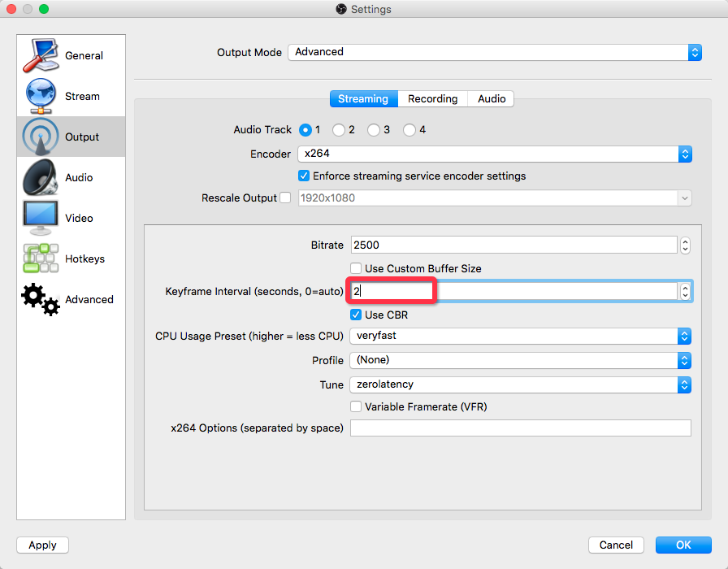Click the Stream label in the sidebar
Viewport: 728px width, 569px height.
82,96
